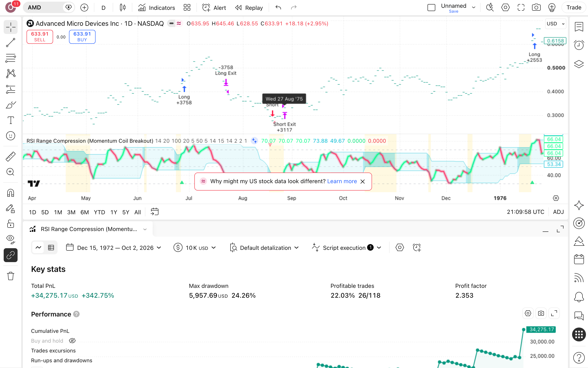588x368 pixels.
Task: Click the 633.91 SELL button
Action: click(x=40, y=37)
